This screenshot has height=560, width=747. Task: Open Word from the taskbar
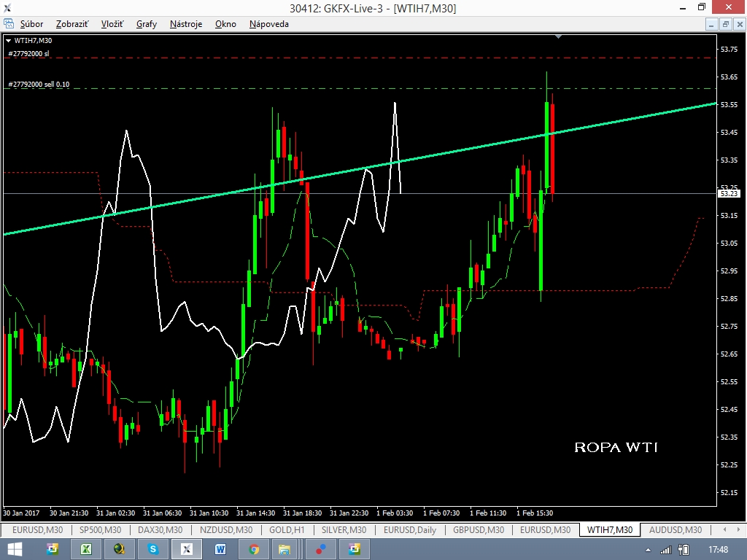(x=220, y=549)
